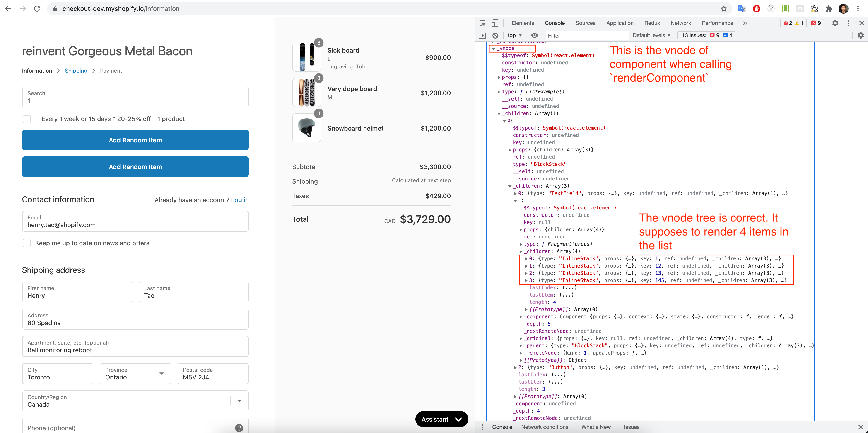Click the Log in link
The width and height of the screenshot is (868, 433).
[x=240, y=200]
